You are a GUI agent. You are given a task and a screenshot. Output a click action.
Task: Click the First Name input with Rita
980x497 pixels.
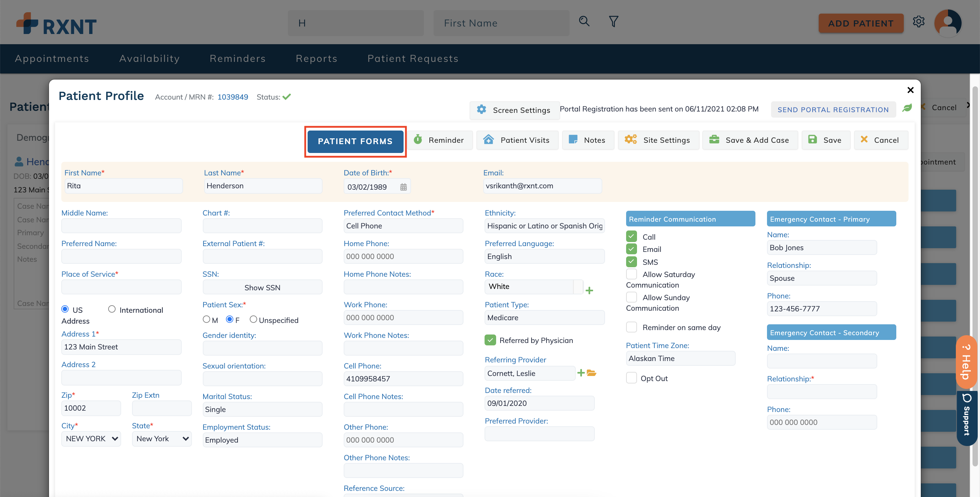pos(124,186)
